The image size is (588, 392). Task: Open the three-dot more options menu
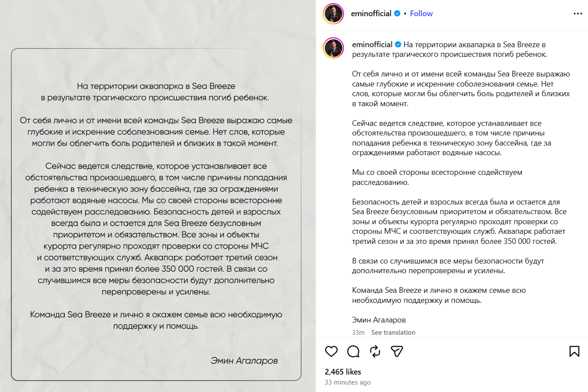point(578,14)
